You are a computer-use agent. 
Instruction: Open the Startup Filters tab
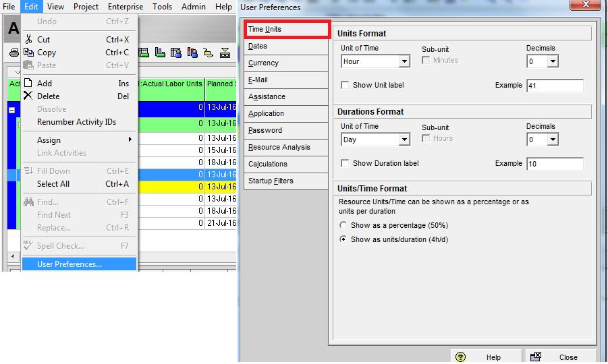tap(286, 181)
